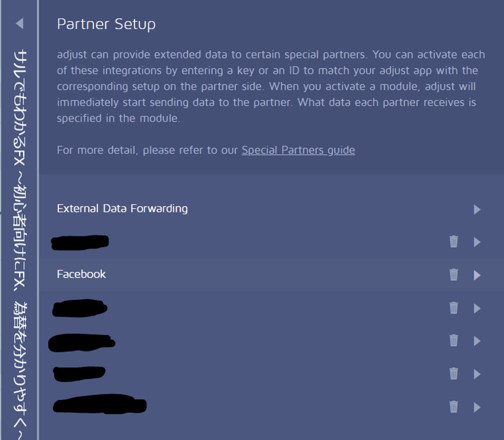Open the Special Partners guide link
This screenshot has width=504, height=440.
pos(298,150)
